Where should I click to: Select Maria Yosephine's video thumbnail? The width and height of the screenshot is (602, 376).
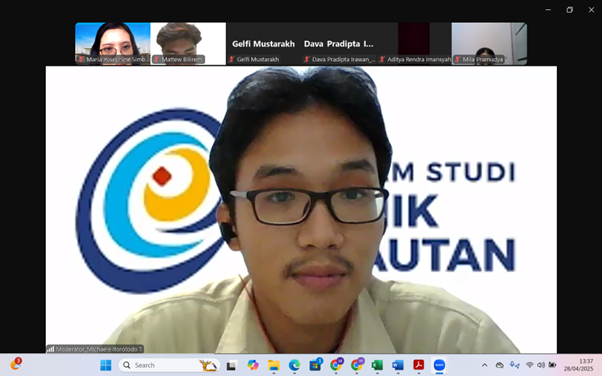tap(113, 43)
